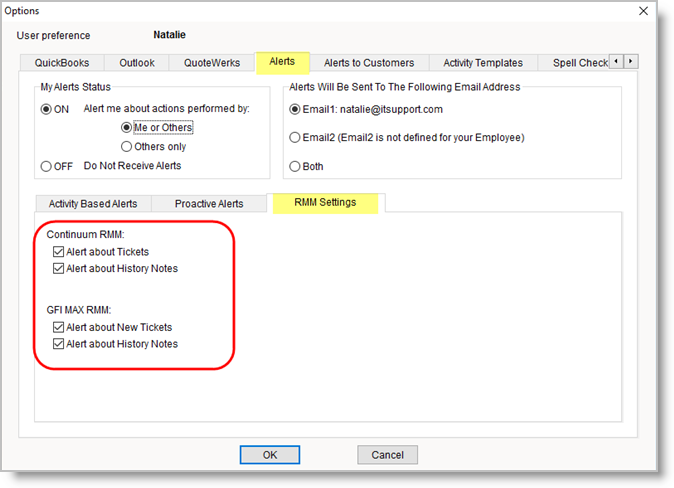Disable GFI MAX Alert about New Tickets
This screenshot has height=488, width=674.
58,328
